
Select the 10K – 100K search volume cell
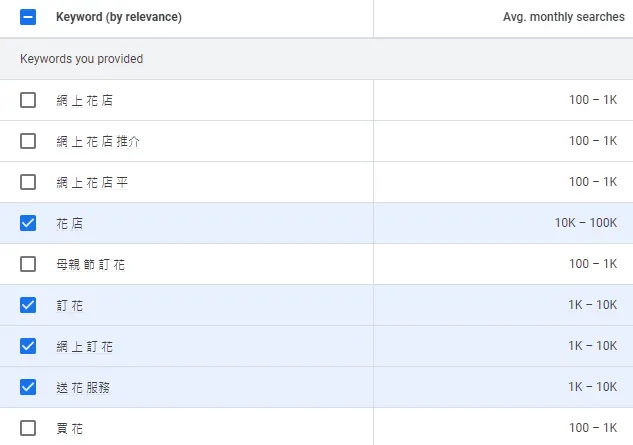point(586,223)
